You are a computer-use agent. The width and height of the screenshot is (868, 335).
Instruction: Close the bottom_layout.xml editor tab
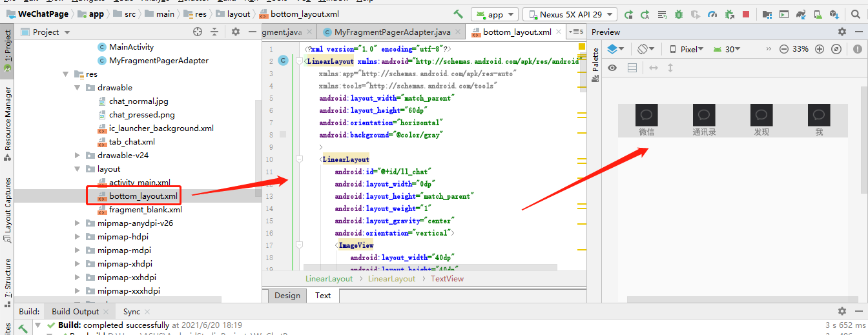(559, 32)
